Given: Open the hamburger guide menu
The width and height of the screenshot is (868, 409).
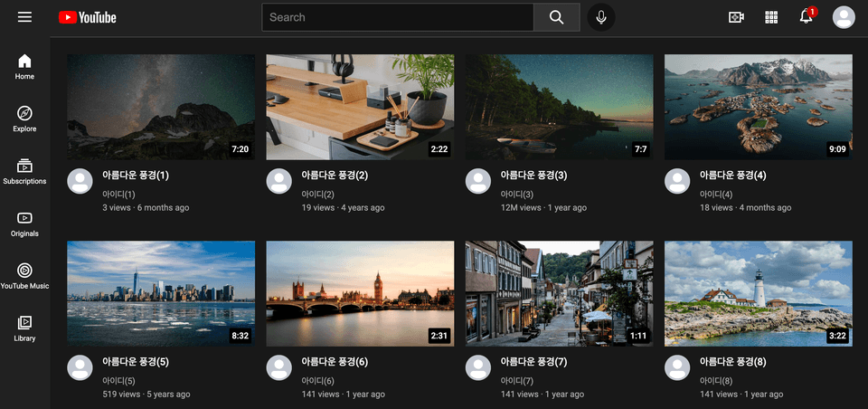Looking at the screenshot, I should (24, 16).
